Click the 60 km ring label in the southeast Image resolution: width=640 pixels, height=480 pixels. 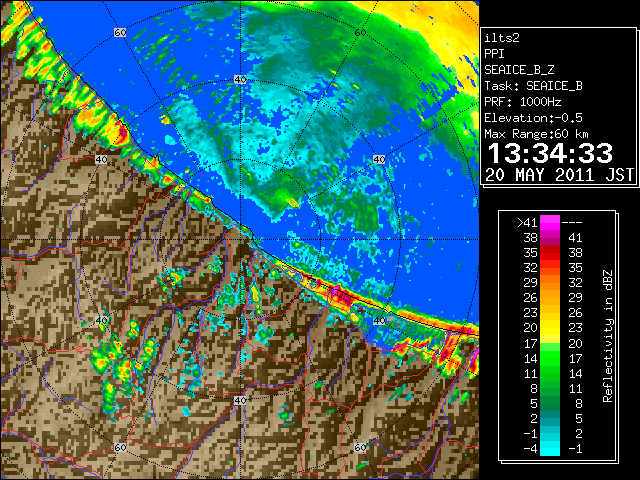360,447
